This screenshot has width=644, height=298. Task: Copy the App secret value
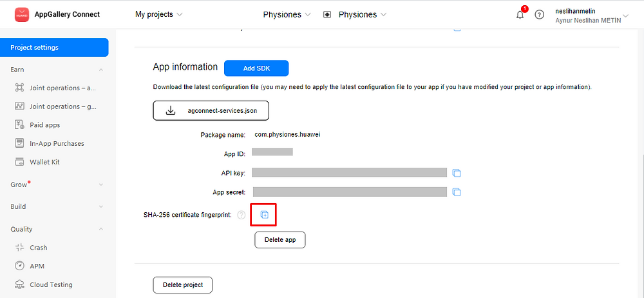[457, 192]
